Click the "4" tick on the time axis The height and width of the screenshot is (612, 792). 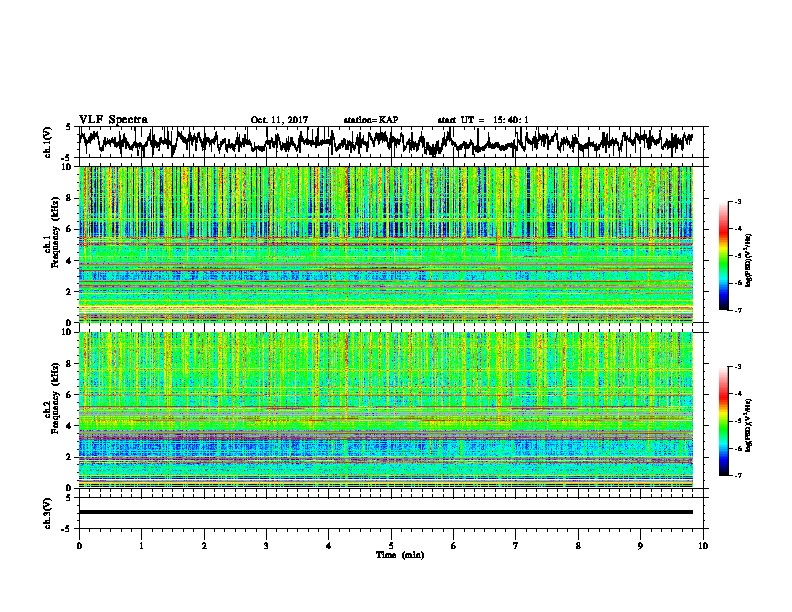pos(329,546)
